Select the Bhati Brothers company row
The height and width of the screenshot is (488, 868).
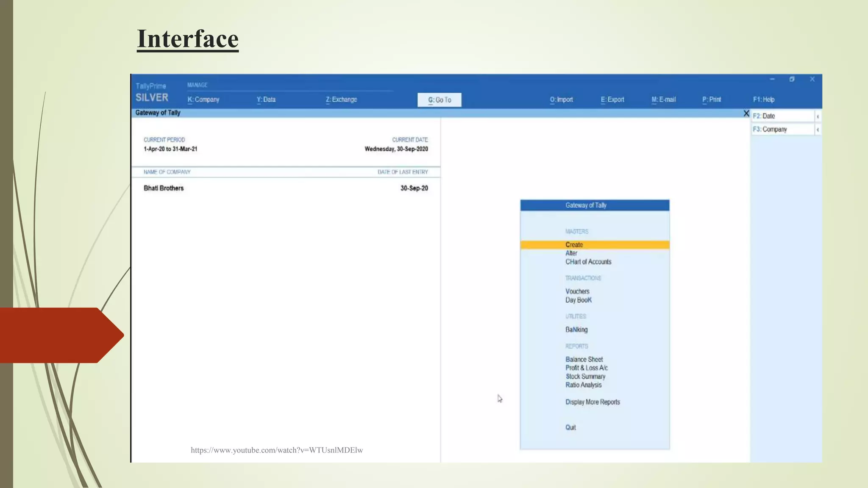(286, 188)
